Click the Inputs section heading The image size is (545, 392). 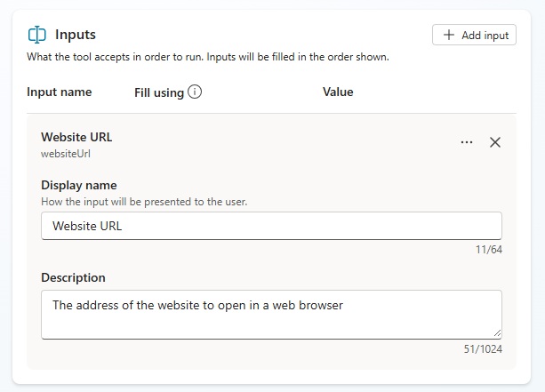(x=76, y=35)
